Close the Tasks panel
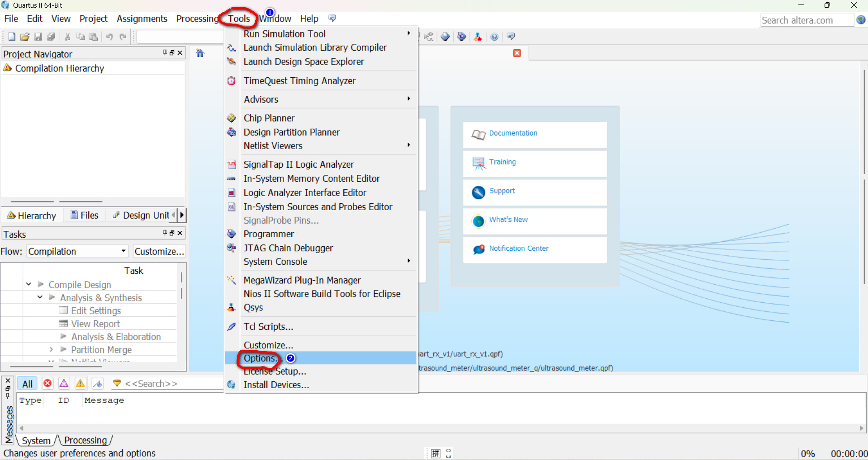 click(180, 233)
